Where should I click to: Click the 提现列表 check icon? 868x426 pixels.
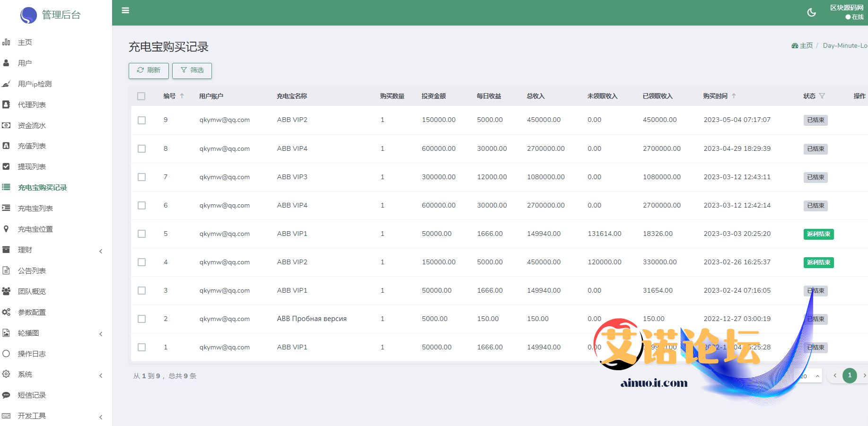6,166
